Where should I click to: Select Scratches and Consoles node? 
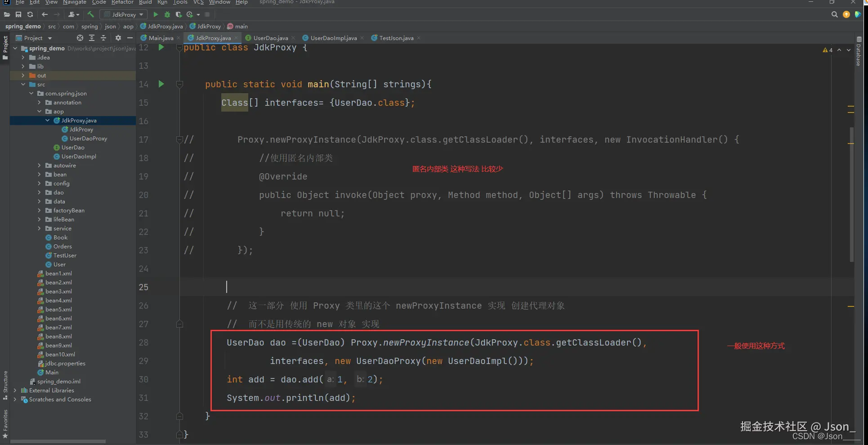point(60,399)
